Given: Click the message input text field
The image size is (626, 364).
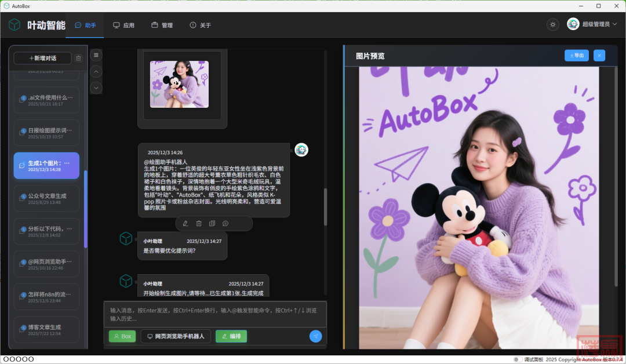Looking at the screenshot, I should click(214, 314).
